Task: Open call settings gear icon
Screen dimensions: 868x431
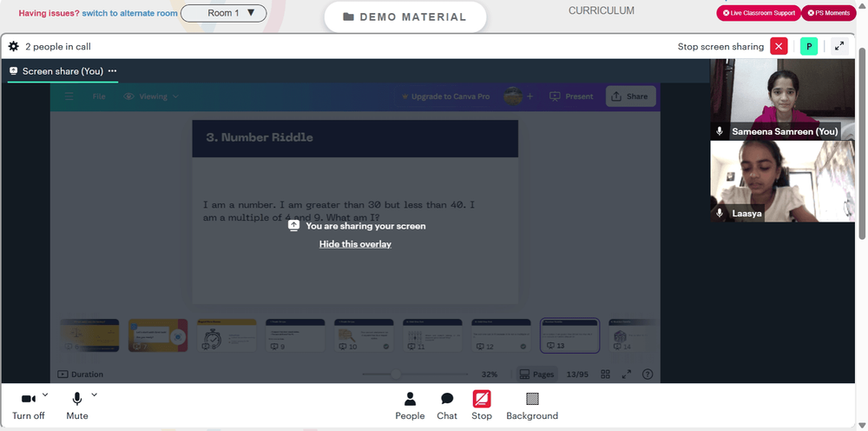Action: [x=13, y=47]
